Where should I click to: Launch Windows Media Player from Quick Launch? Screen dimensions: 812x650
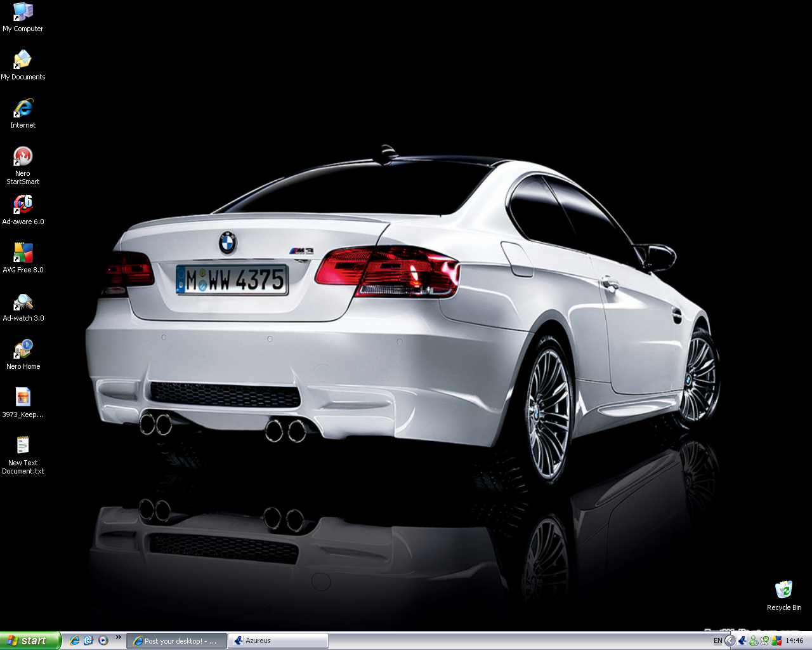[103, 640]
